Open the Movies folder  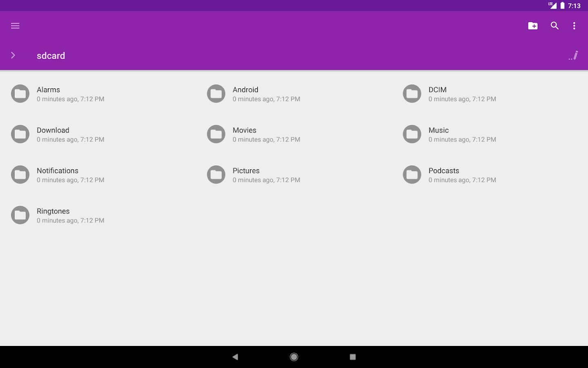pos(244,130)
